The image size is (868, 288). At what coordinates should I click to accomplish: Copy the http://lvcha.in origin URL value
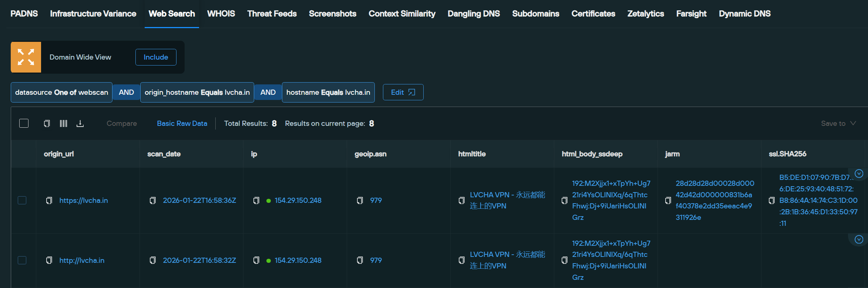click(x=49, y=260)
